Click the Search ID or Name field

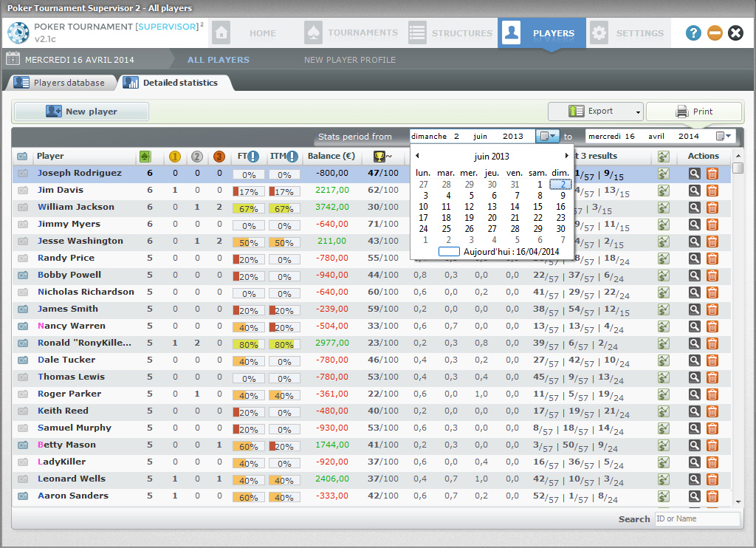click(x=697, y=519)
